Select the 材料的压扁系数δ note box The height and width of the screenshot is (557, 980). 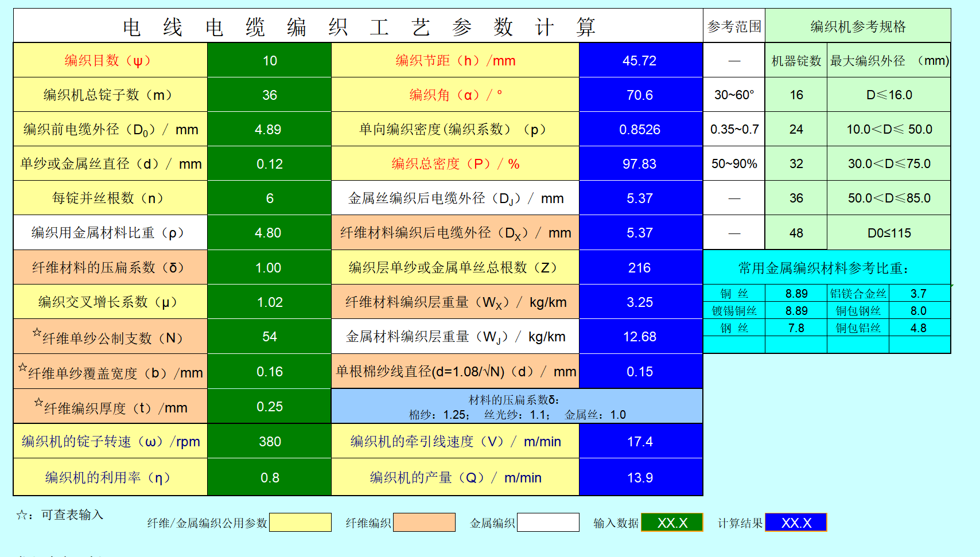[x=517, y=406]
